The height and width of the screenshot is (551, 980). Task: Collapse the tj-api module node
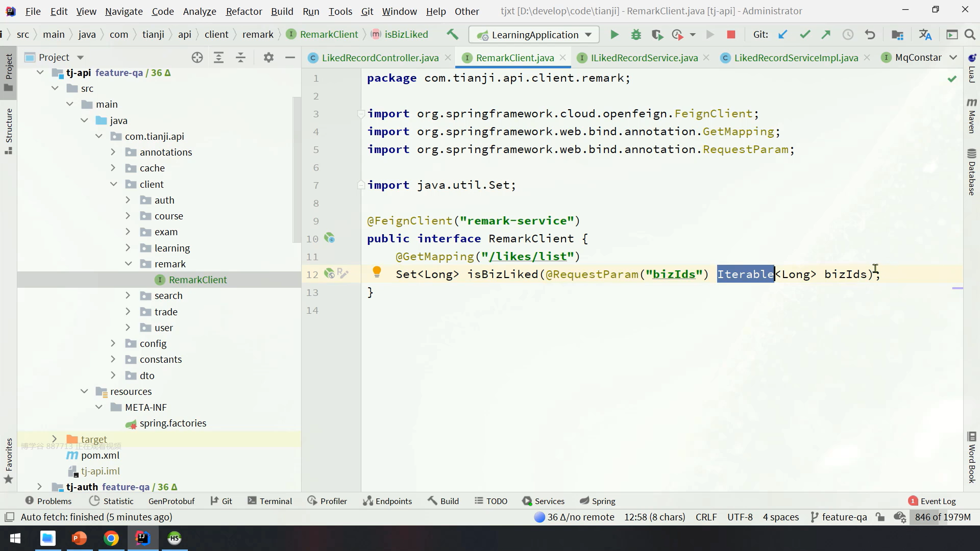point(40,72)
